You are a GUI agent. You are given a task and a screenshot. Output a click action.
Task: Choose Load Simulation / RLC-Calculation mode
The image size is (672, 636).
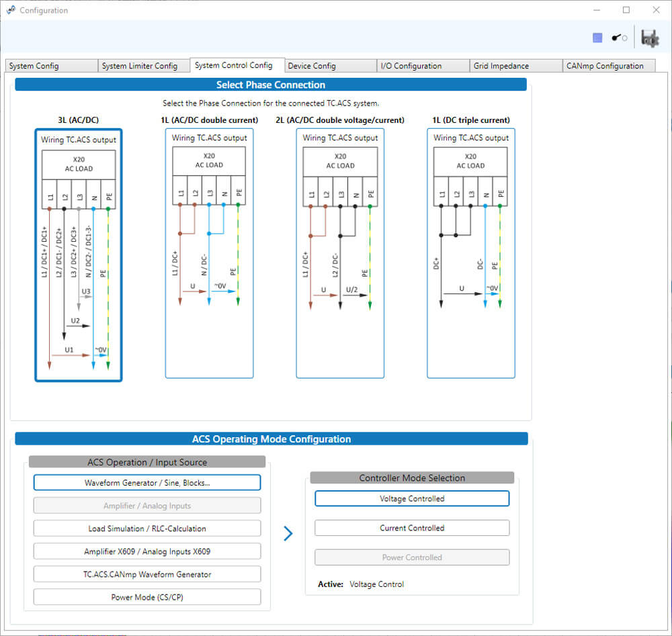tap(147, 529)
